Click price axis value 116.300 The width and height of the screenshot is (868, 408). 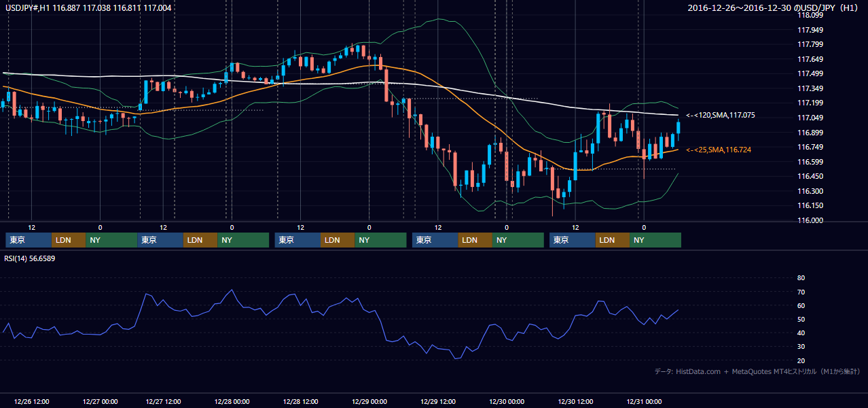tap(810, 191)
